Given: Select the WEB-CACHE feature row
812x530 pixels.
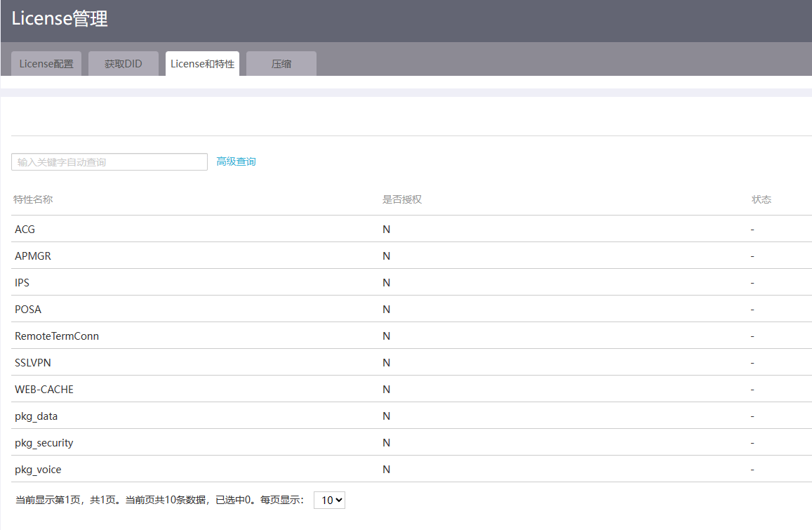Looking at the screenshot, I should pos(44,390).
